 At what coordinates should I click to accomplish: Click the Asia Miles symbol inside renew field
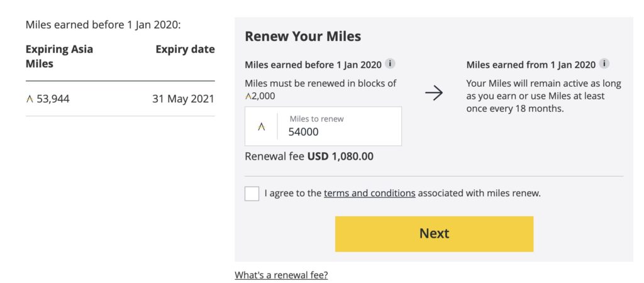[262, 126]
